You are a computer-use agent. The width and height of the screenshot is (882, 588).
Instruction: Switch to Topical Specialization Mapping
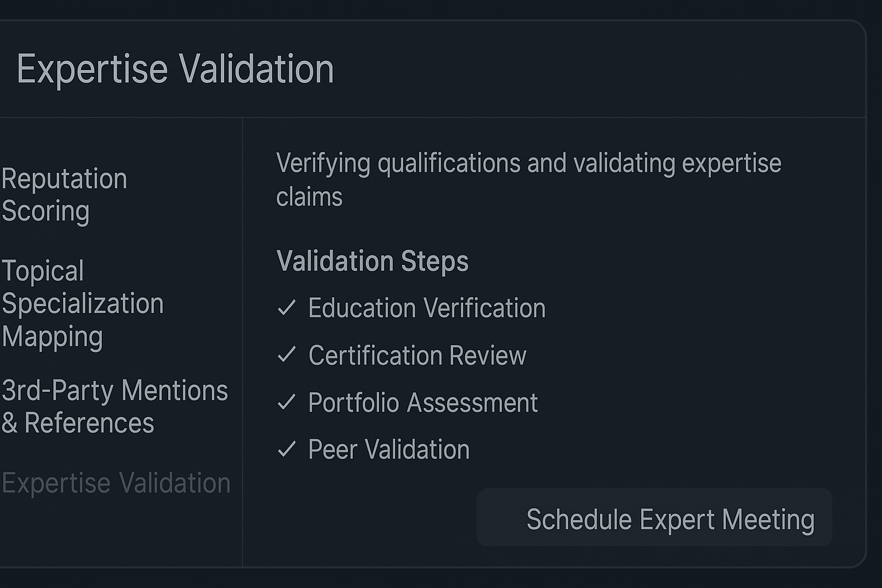82,303
